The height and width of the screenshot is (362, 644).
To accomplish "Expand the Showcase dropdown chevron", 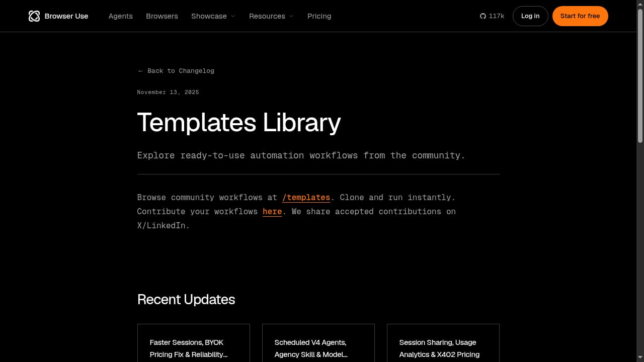I will [233, 16].
